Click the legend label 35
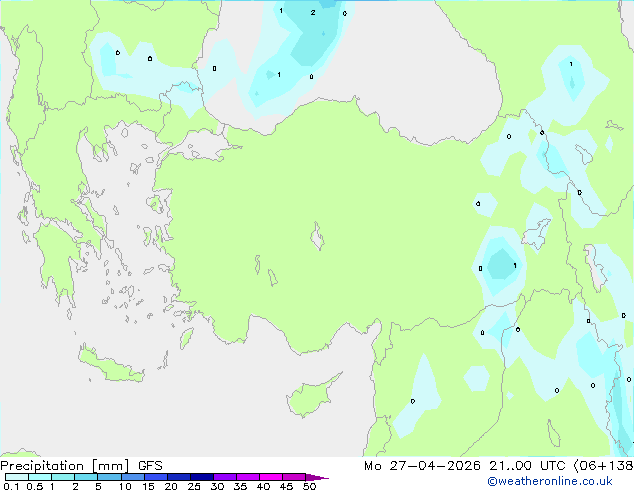This screenshot has width=634, height=490. pyautogui.click(x=240, y=486)
